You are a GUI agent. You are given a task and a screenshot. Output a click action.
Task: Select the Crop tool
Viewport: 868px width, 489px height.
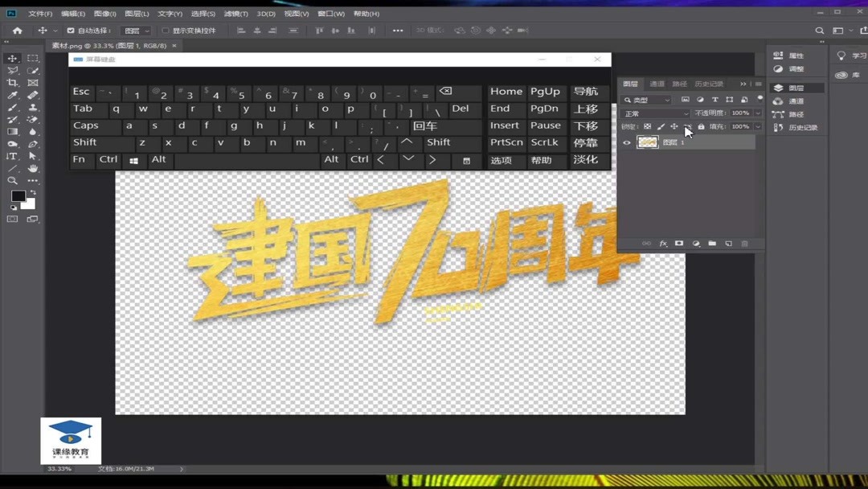[x=12, y=81]
